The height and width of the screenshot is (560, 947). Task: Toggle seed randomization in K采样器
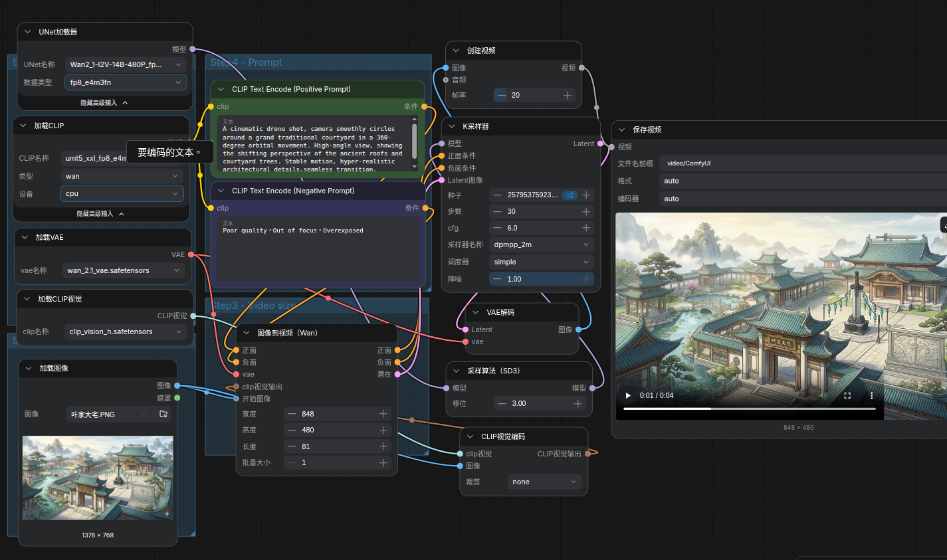(570, 195)
